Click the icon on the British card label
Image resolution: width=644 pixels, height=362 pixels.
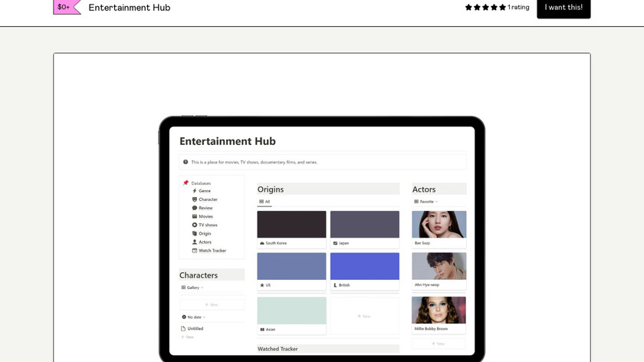(x=335, y=285)
